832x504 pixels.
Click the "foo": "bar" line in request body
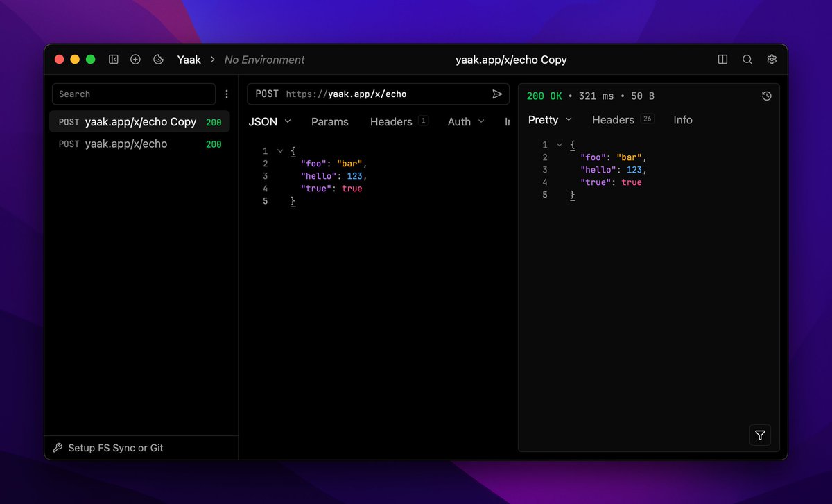click(333, 164)
